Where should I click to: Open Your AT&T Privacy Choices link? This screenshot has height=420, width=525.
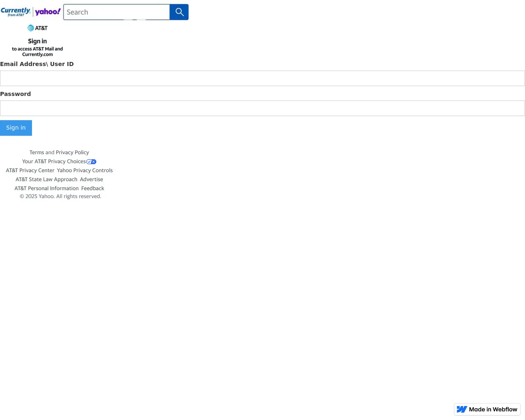pos(54,161)
